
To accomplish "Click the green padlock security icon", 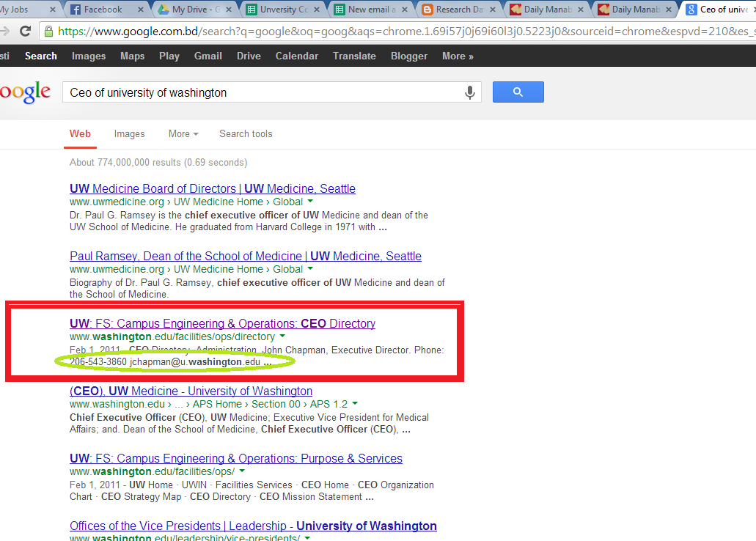I will click(x=48, y=32).
